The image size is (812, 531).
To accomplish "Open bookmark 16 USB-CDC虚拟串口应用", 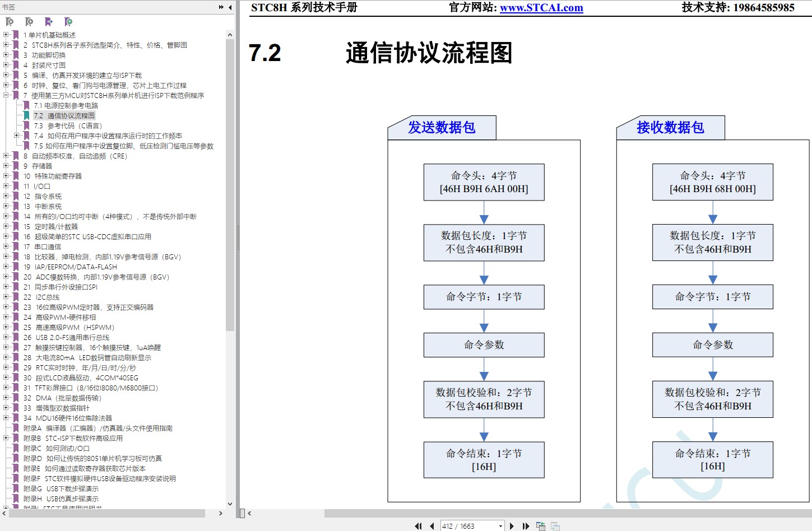I will coord(87,236).
